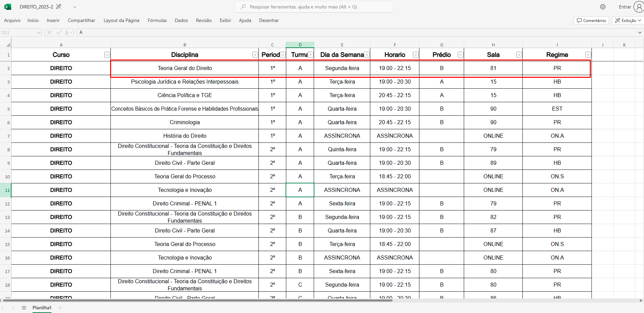The image size is (644, 313).
Task: Open the Sala column filter
Action: tap(519, 55)
